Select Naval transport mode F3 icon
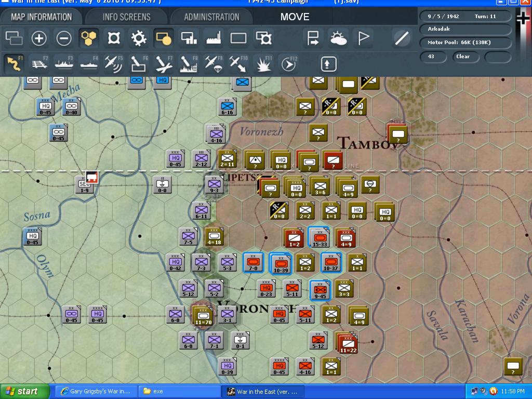Viewport: 532px width, 399px height. pyautogui.click(x=64, y=64)
